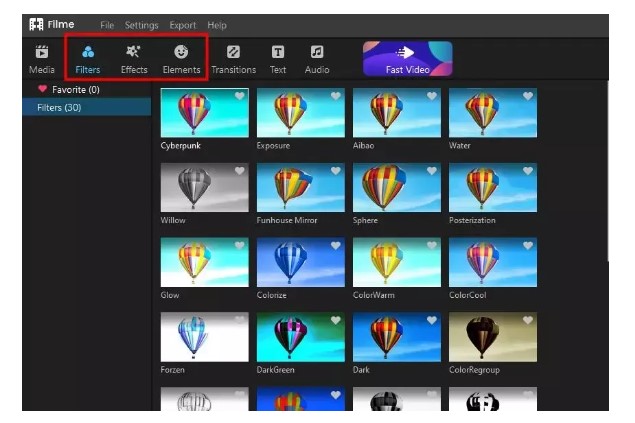Open the Elements smiley icon
This screenshot has height=423, width=635.
(181, 52)
